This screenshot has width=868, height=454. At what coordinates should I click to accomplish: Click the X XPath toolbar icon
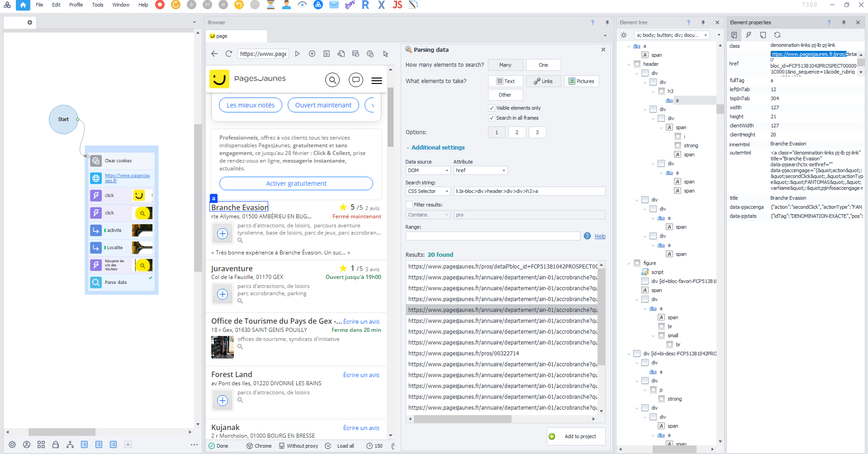point(381,5)
